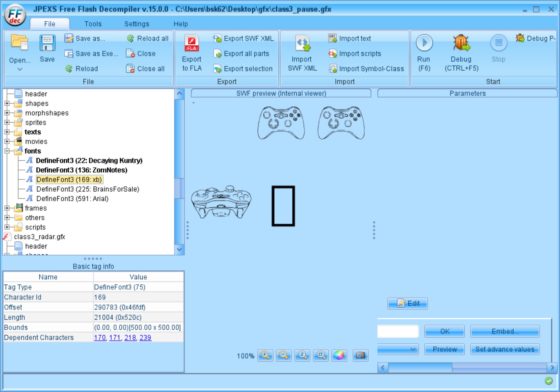Take a snapshot with the camera icon
Screen dimensions: 560x392
click(361, 355)
